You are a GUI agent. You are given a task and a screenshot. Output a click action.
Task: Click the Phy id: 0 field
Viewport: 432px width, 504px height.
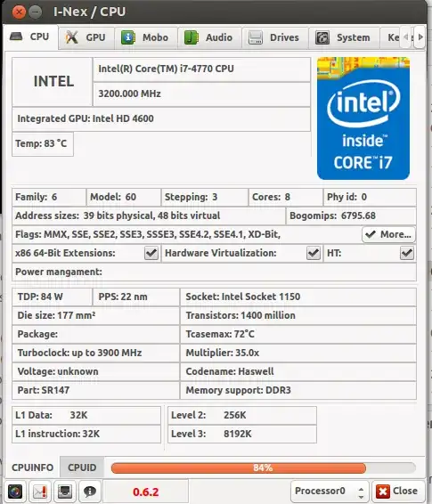(370, 197)
